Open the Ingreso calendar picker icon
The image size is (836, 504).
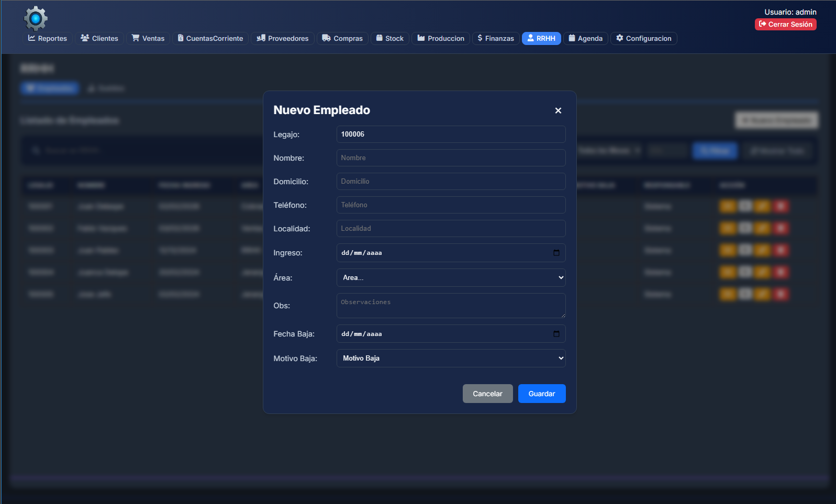tap(556, 253)
